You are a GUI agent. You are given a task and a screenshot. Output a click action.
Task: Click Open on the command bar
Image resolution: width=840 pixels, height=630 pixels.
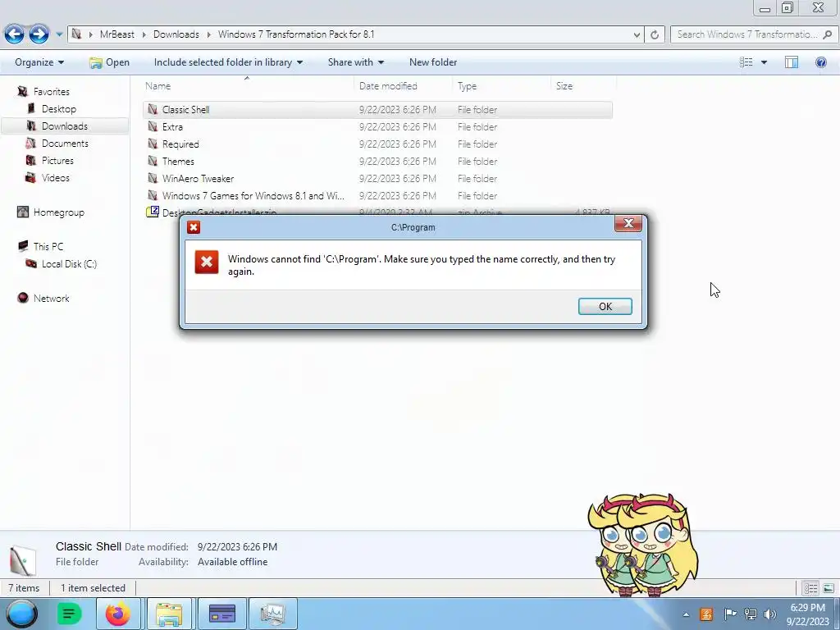tap(110, 62)
